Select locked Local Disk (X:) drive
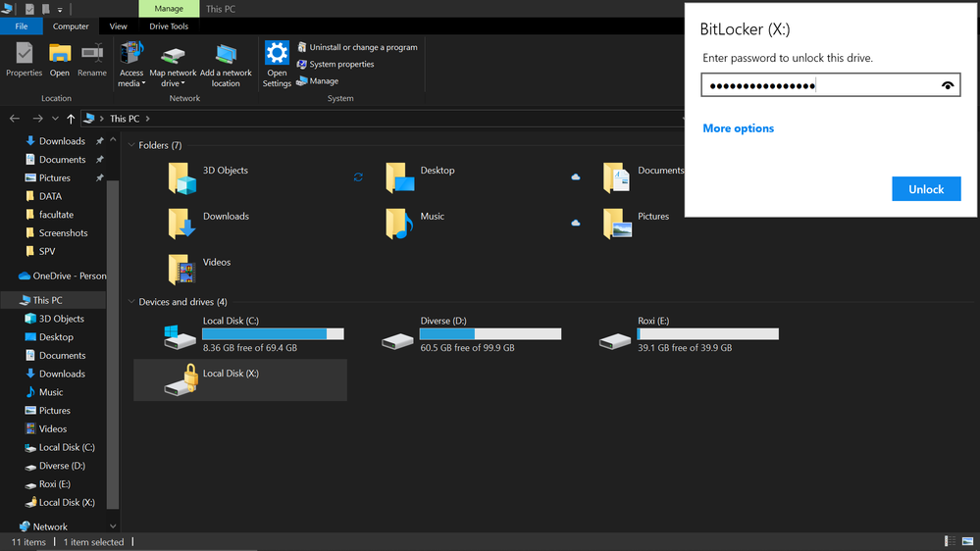The height and width of the screenshot is (551, 980). pyautogui.click(x=240, y=379)
